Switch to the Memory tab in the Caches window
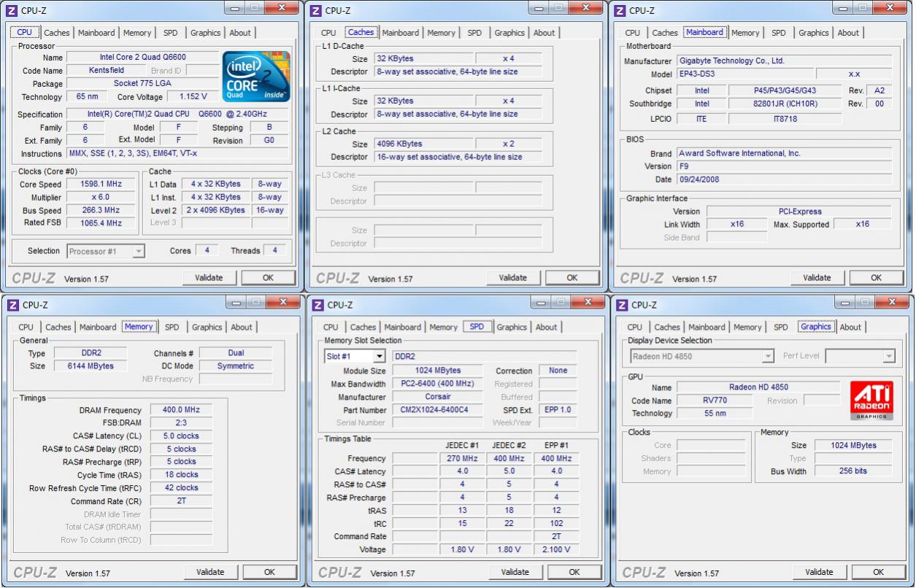This screenshot has width=916, height=588. (x=441, y=33)
